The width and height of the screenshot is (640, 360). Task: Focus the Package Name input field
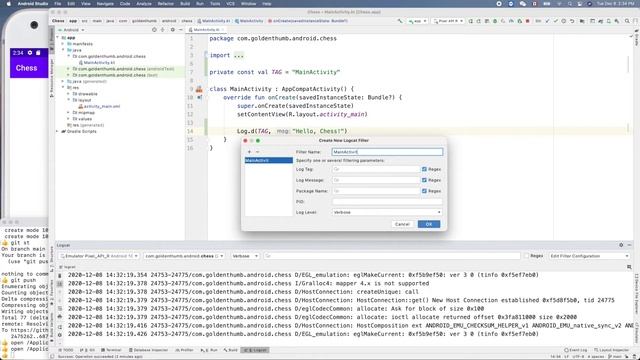pos(376,191)
